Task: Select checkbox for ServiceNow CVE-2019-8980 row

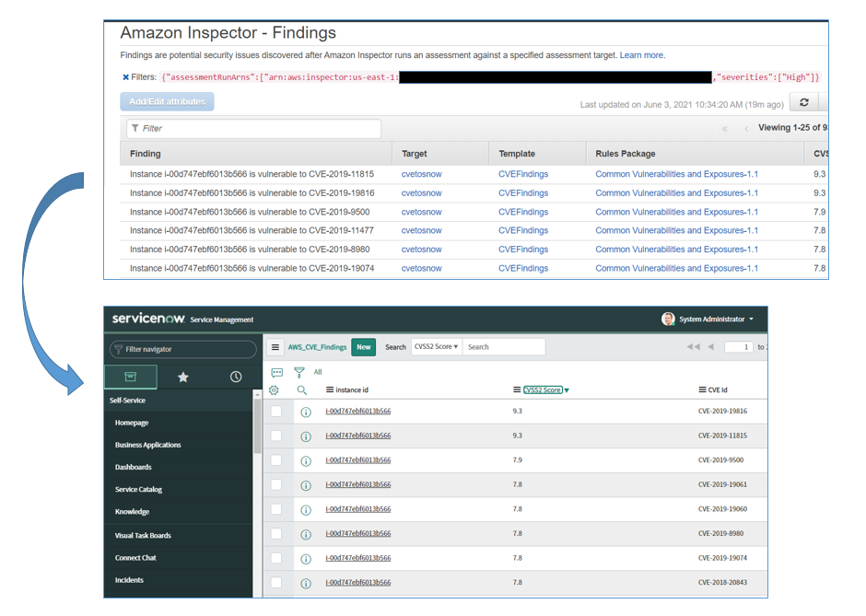Action: (x=276, y=534)
